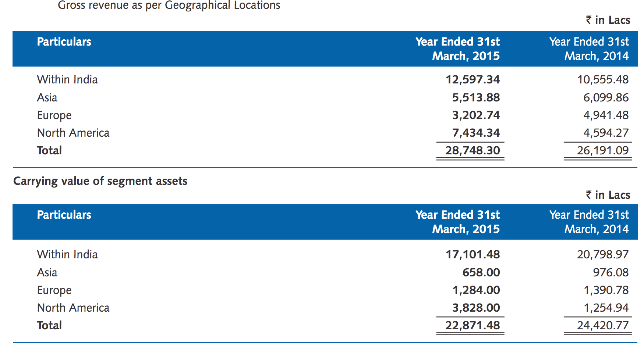Click the 26,191.09 total for 2014
This screenshot has width=644, height=344.
click(603, 150)
